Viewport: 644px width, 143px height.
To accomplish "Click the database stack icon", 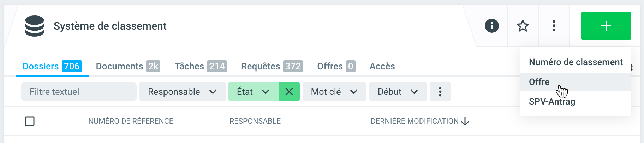I will click(35, 26).
